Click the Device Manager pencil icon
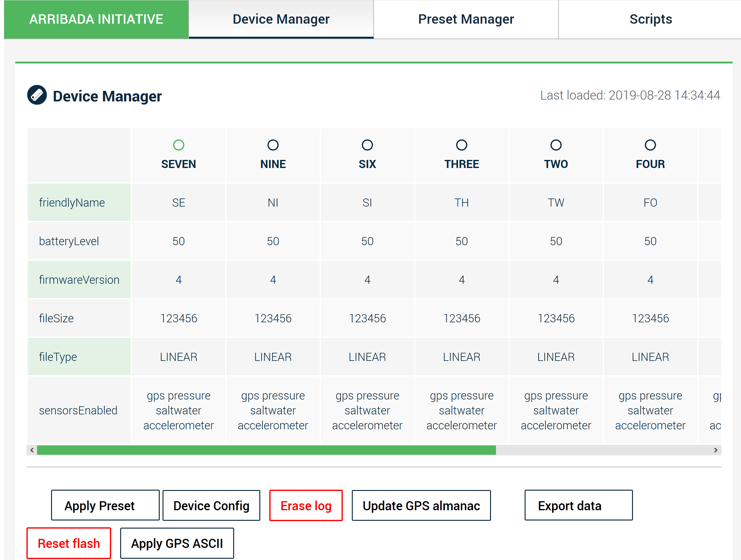The width and height of the screenshot is (741, 560). coord(37,95)
